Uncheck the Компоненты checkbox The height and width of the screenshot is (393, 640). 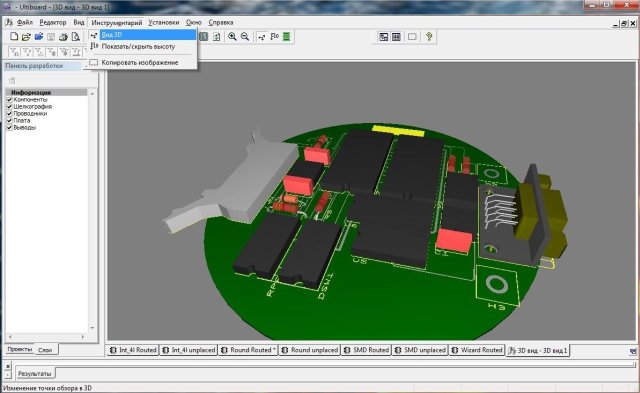tap(9, 100)
